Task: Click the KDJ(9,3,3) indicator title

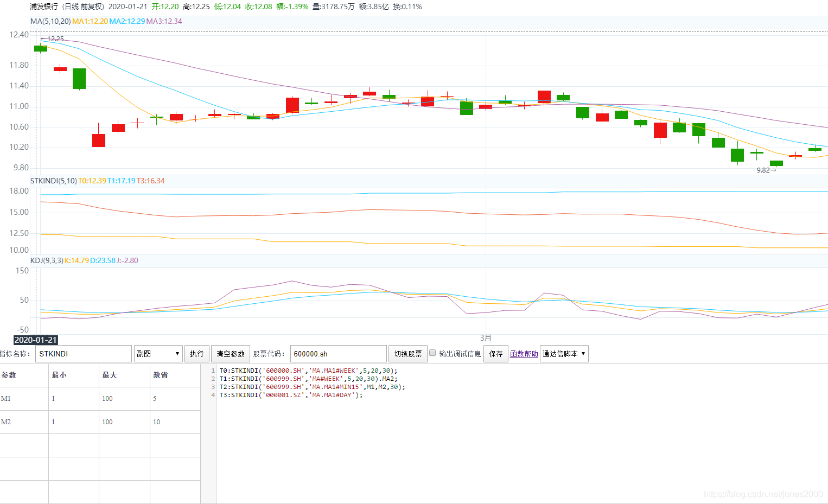Action: tap(47, 260)
